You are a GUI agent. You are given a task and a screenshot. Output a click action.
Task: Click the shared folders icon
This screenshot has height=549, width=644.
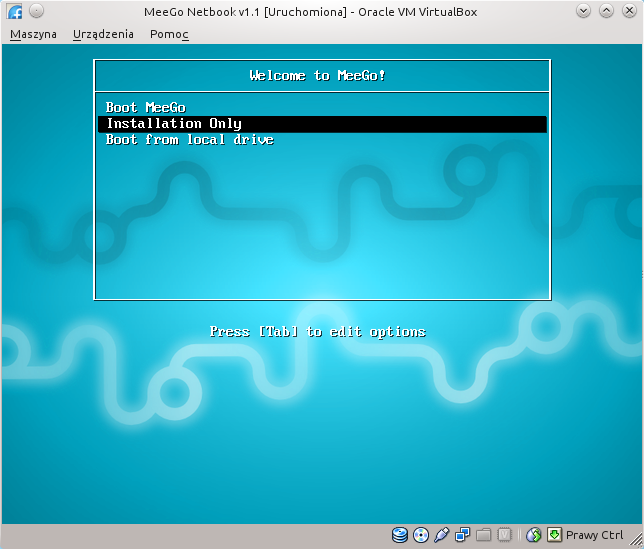coord(483,535)
